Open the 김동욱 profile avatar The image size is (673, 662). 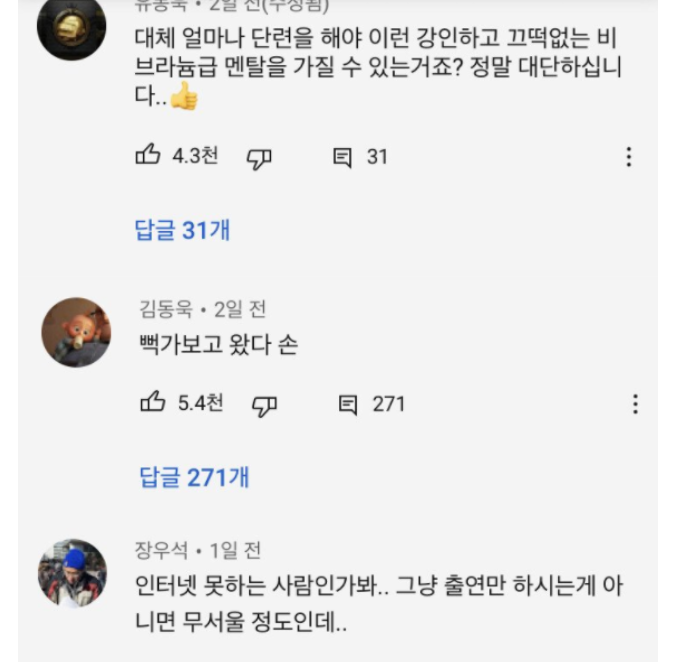click(x=76, y=332)
